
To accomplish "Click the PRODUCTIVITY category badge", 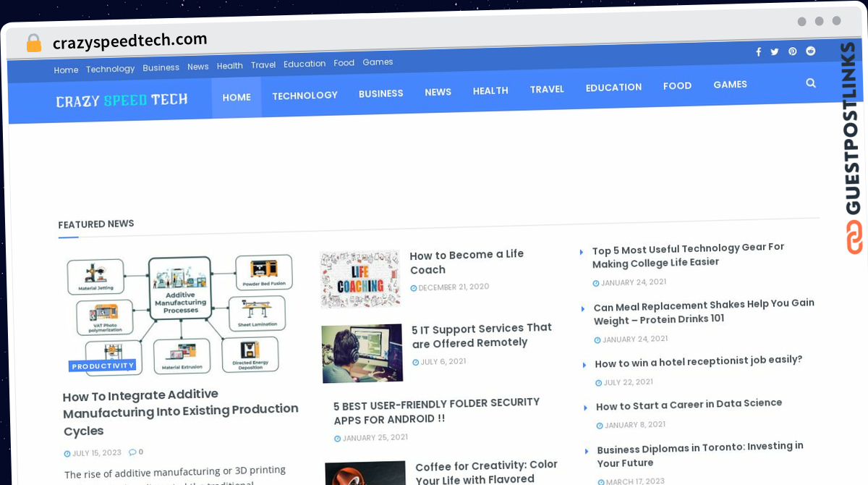I will [x=103, y=366].
